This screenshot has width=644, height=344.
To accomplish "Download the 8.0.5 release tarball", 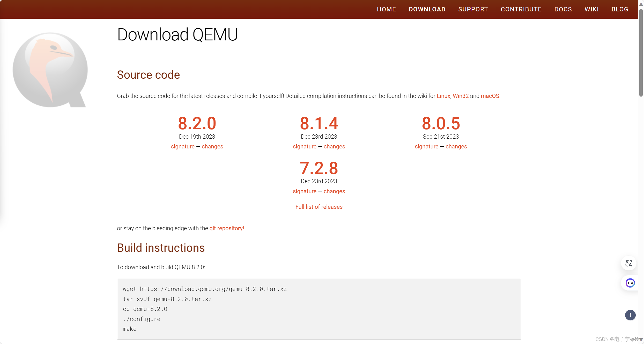I will pos(441,123).
